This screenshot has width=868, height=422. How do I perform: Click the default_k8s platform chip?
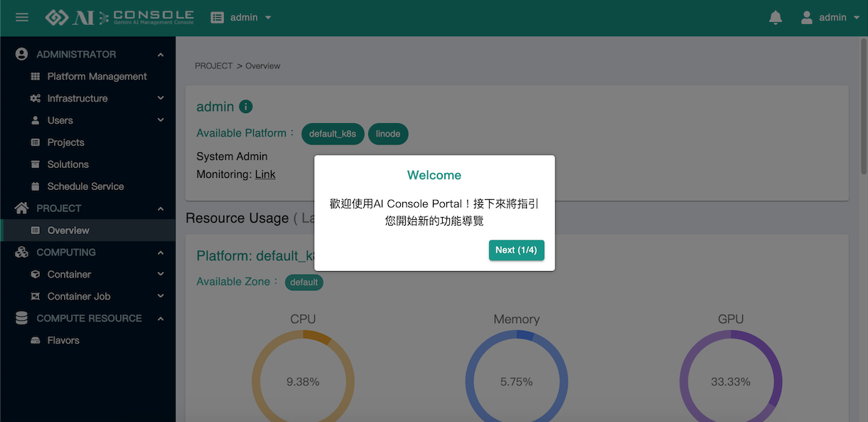[333, 134]
